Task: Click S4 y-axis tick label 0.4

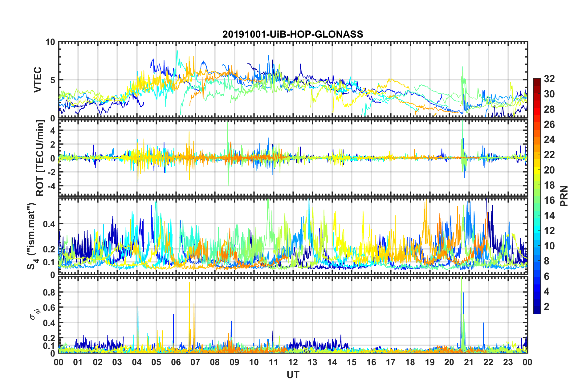Action: coord(49,224)
